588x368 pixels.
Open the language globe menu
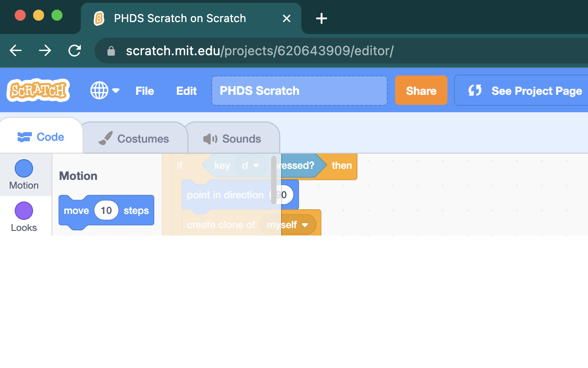coord(105,91)
